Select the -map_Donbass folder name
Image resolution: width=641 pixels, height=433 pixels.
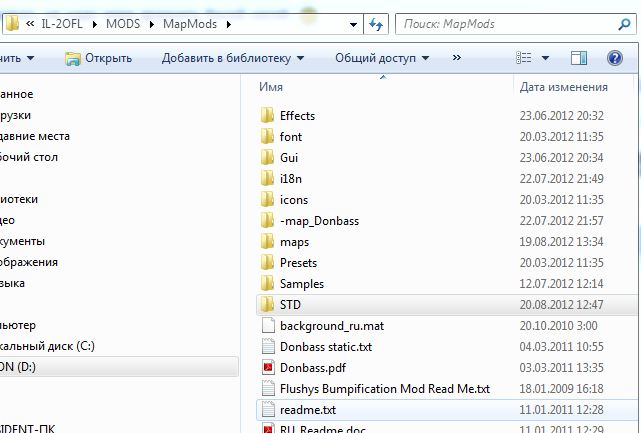coord(319,221)
